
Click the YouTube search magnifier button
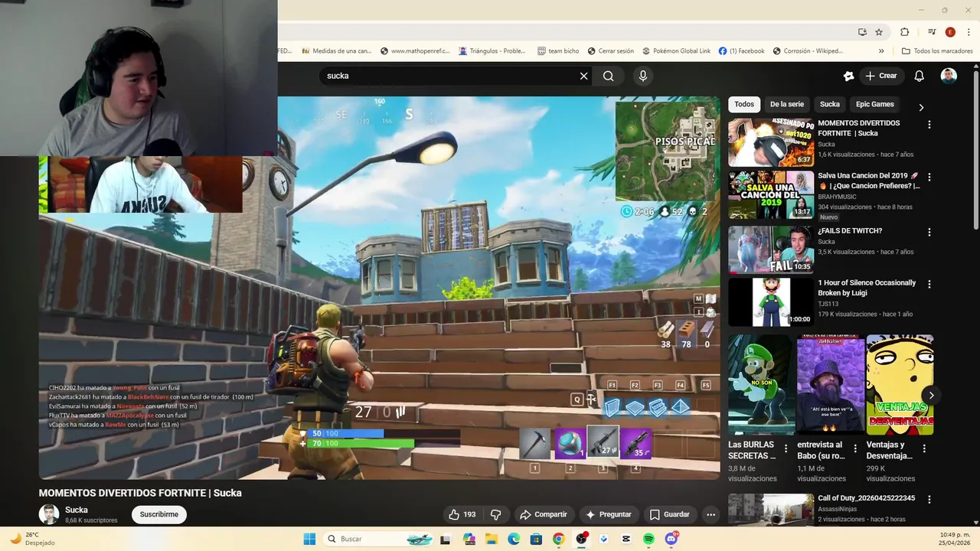[x=609, y=76]
